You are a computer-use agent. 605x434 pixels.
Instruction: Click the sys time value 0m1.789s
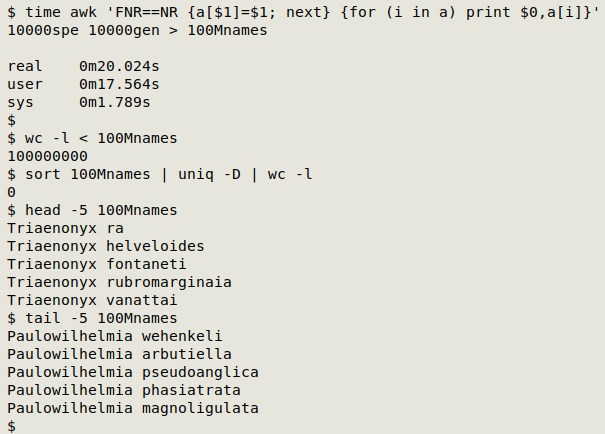coord(115,102)
